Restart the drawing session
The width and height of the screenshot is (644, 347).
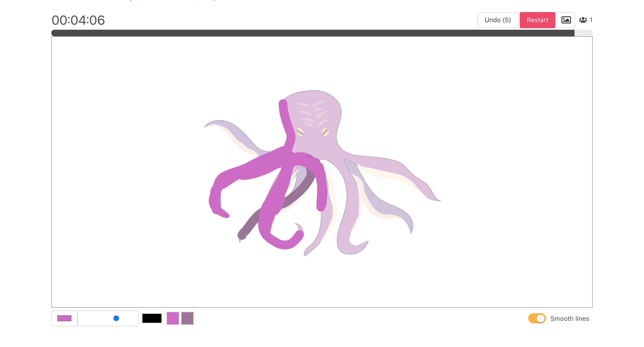point(537,20)
